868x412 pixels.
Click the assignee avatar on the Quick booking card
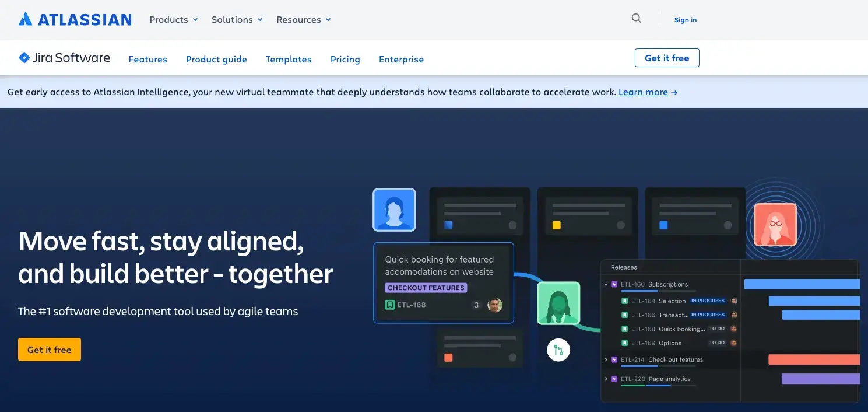[495, 305]
